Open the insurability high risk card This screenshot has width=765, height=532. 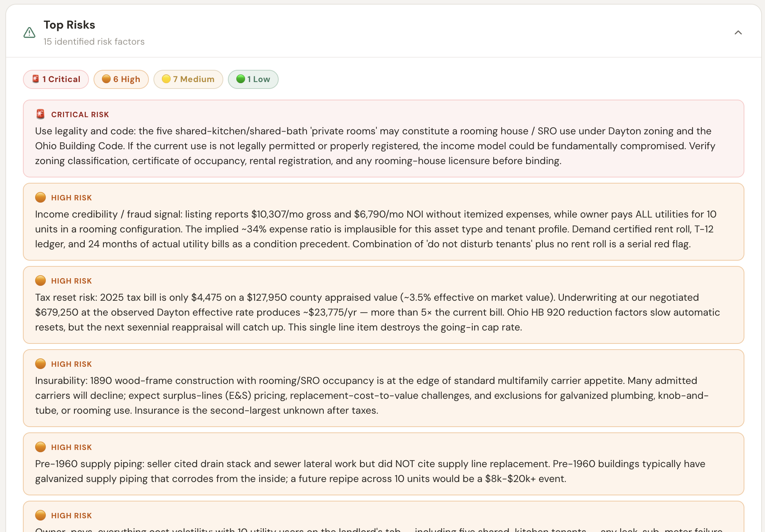(384, 388)
